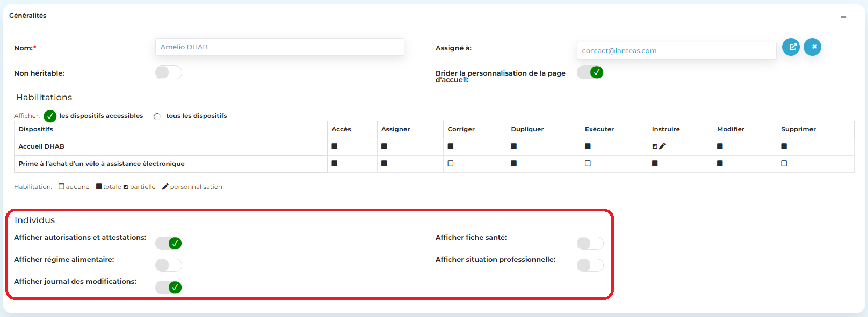The height and width of the screenshot is (317, 868).
Task: Select the 'tous les dispositifs' radio option
Action: coord(157,116)
